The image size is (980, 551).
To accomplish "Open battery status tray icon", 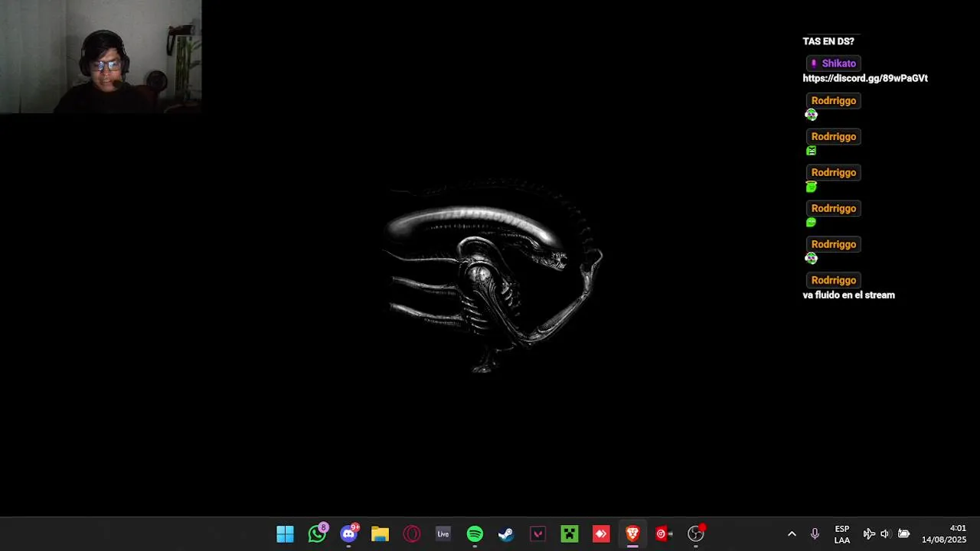I will (903, 534).
